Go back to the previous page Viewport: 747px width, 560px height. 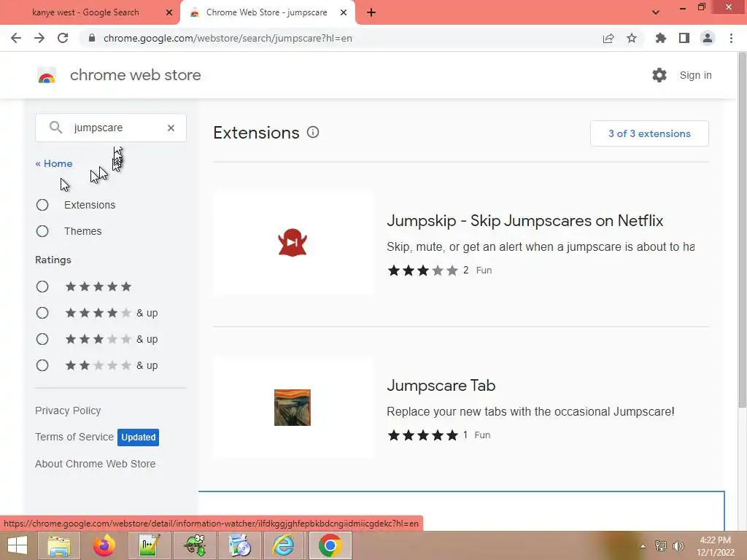click(16, 38)
